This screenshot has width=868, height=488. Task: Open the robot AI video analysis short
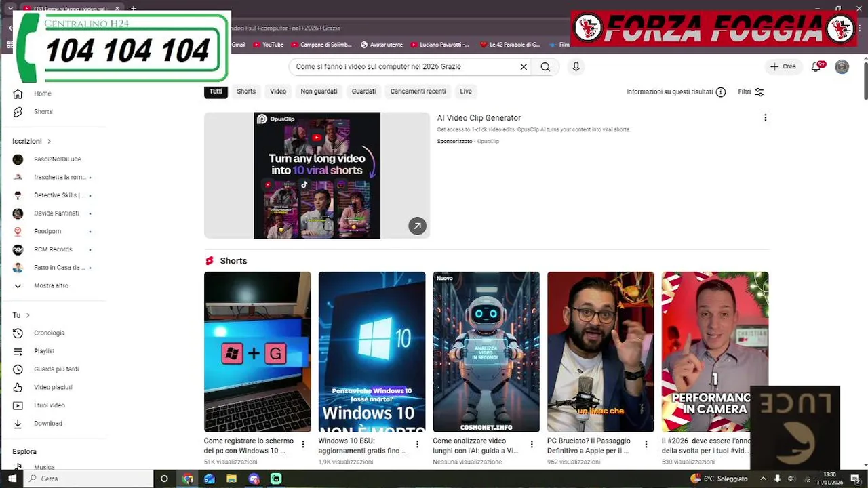pos(486,352)
